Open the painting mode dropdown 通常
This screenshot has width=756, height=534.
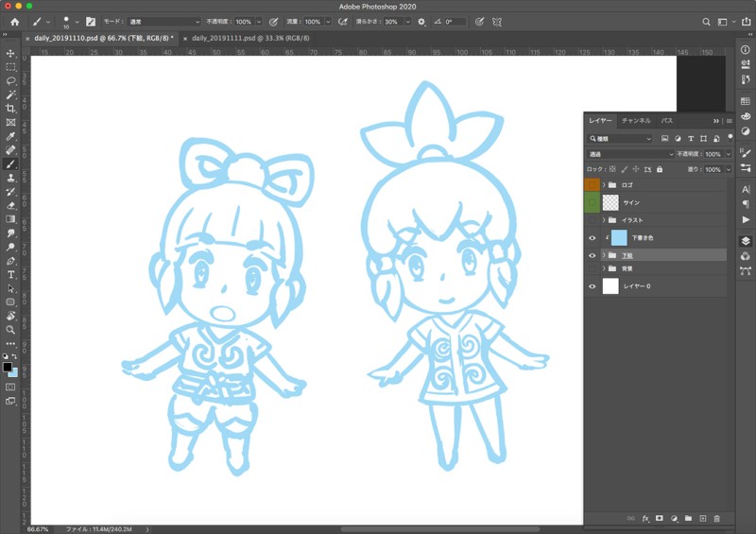click(x=163, y=22)
